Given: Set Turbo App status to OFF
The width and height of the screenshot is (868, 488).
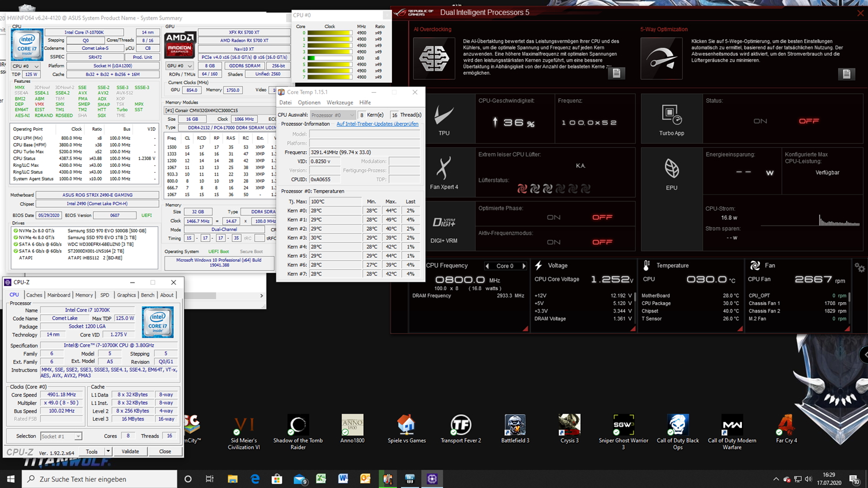Looking at the screenshot, I should 809,121.
